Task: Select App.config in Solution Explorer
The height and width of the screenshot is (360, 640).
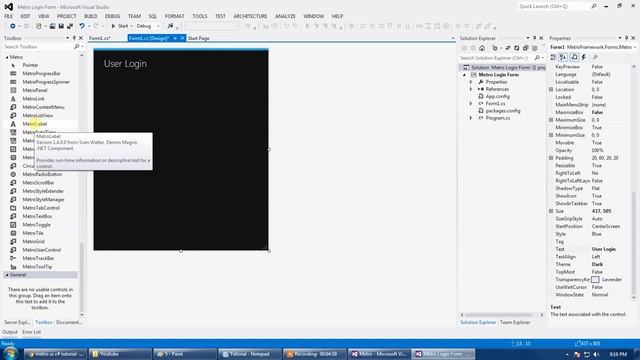Action: tap(498, 96)
